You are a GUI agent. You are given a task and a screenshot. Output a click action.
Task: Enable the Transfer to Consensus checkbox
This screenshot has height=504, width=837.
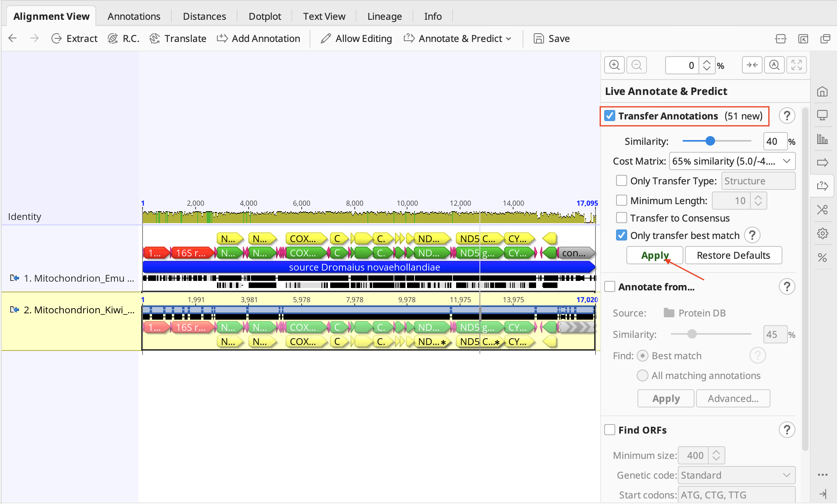622,218
